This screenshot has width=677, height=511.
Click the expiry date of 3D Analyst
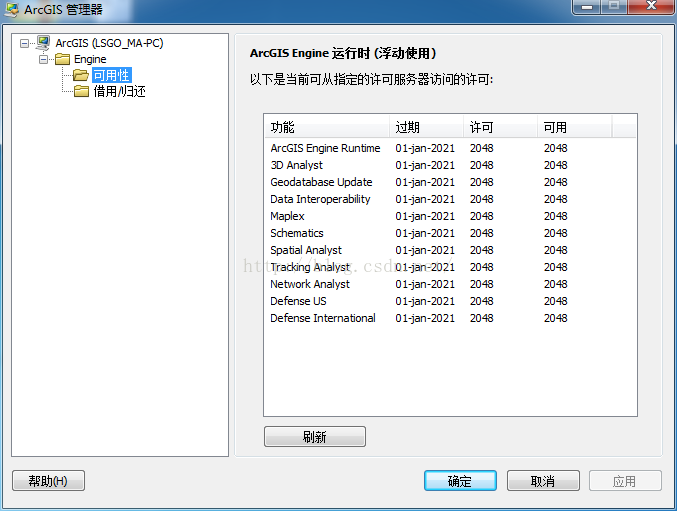click(425, 165)
